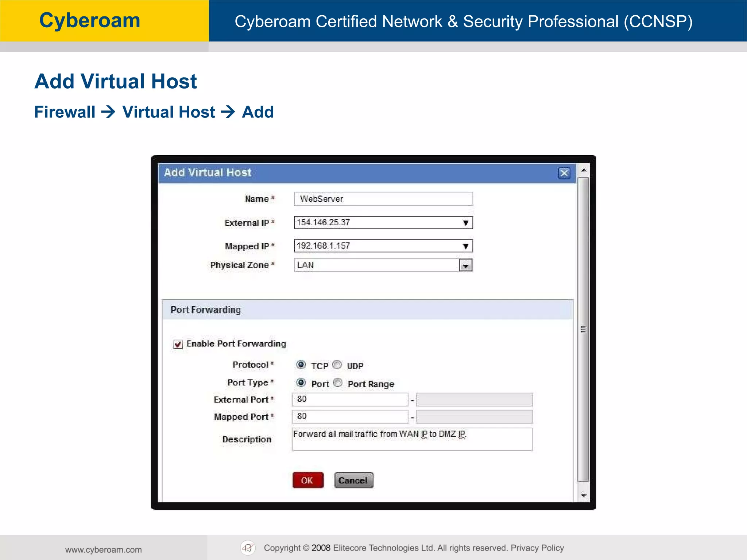Click the Cancel button
Viewport: 747px width, 560px height.
click(x=353, y=480)
